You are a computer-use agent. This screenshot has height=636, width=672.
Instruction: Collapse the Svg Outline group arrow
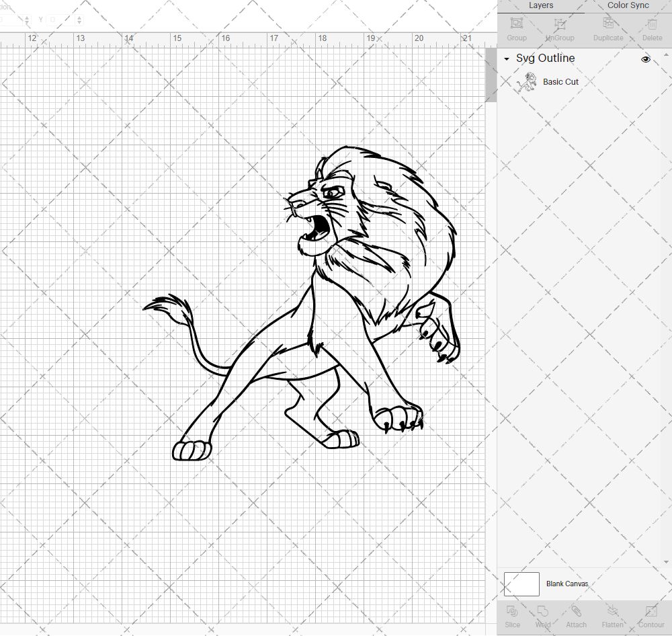tap(507, 59)
